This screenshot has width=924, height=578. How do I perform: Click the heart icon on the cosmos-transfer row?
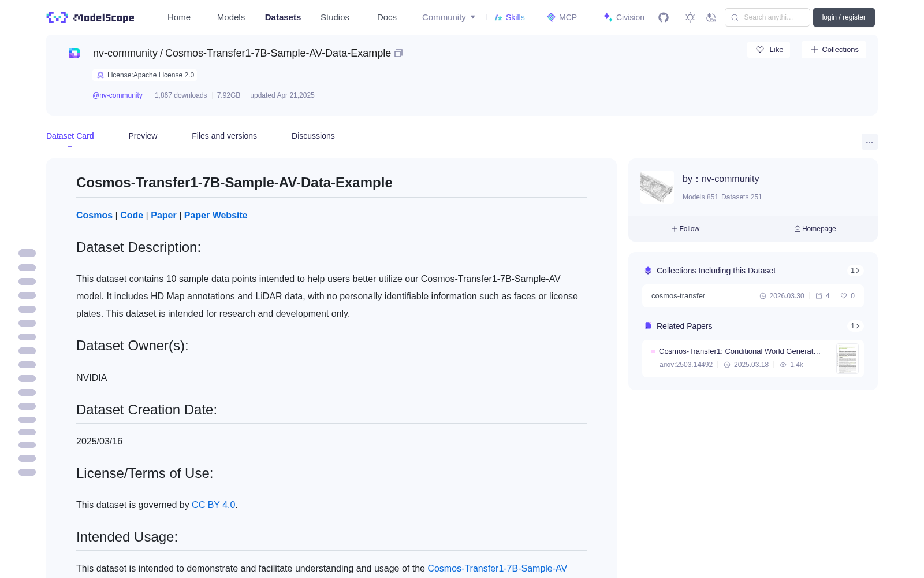coord(844,296)
